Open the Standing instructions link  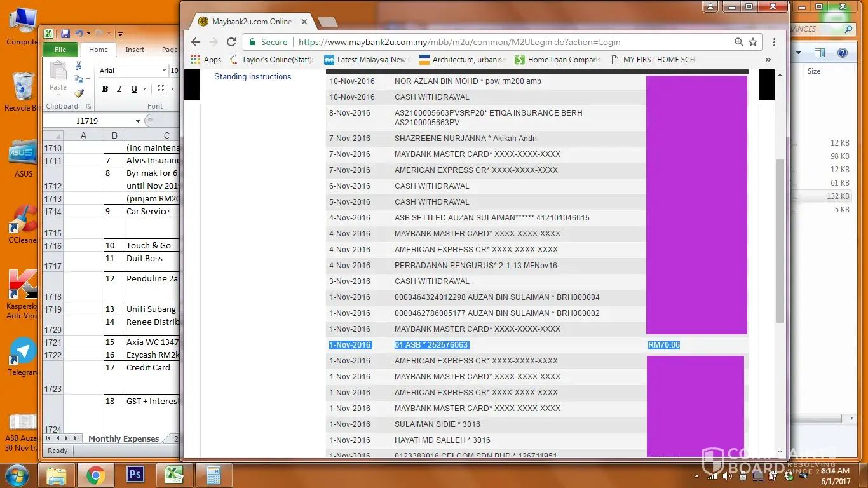pos(252,77)
